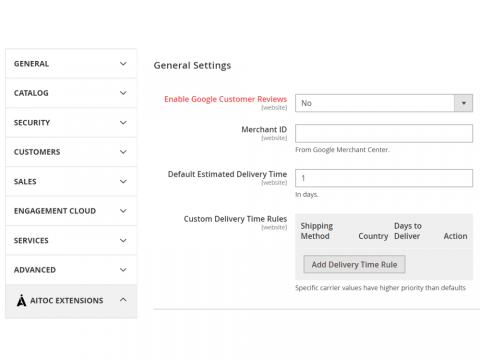Open Enable Google Customer Reviews dropdown arrow

[464, 103]
